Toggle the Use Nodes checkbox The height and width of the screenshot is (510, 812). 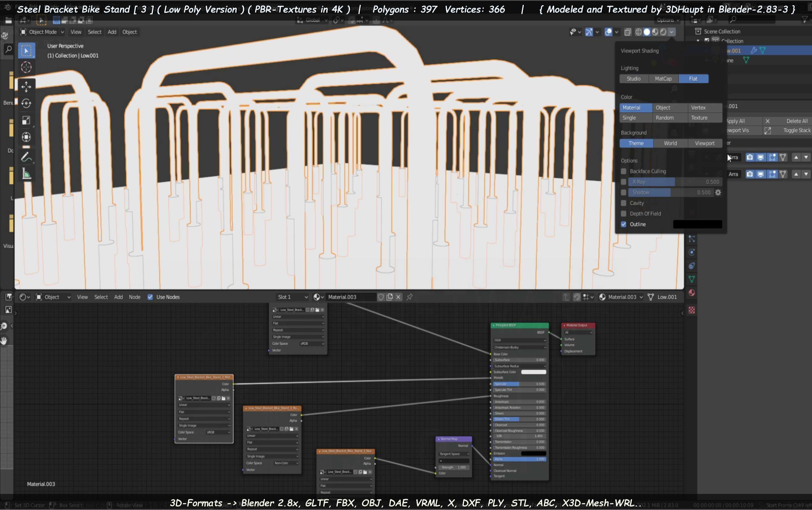(x=150, y=297)
